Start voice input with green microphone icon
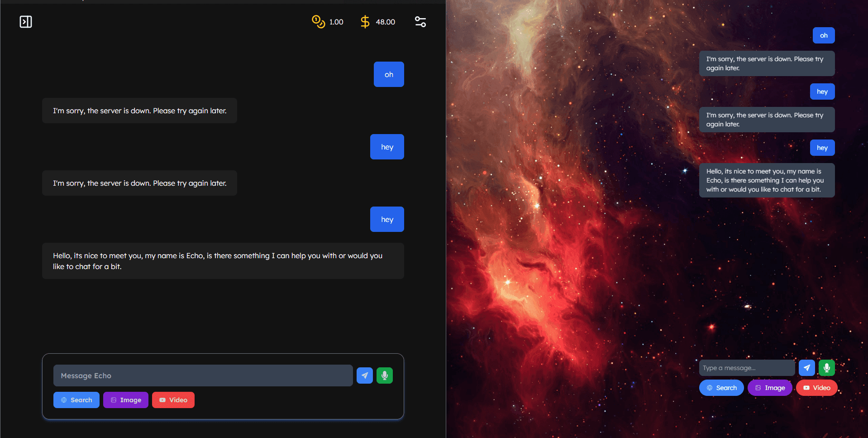Image resolution: width=868 pixels, height=438 pixels. pyautogui.click(x=384, y=375)
